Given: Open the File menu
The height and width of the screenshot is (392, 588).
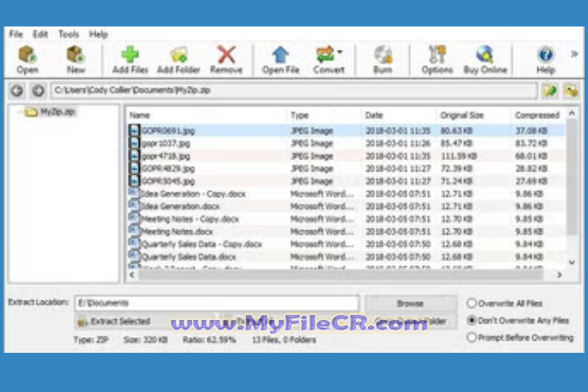Looking at the screenshot, I should [16, 34].
